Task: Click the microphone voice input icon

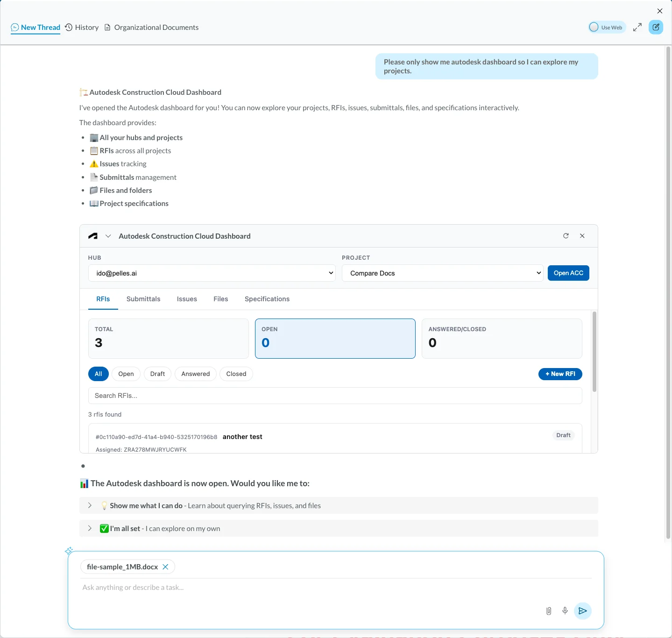Action: tap(565, 611)
